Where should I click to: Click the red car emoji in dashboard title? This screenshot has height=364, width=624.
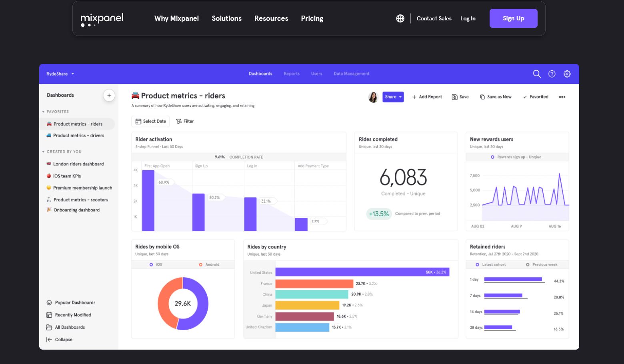(136, 95)
